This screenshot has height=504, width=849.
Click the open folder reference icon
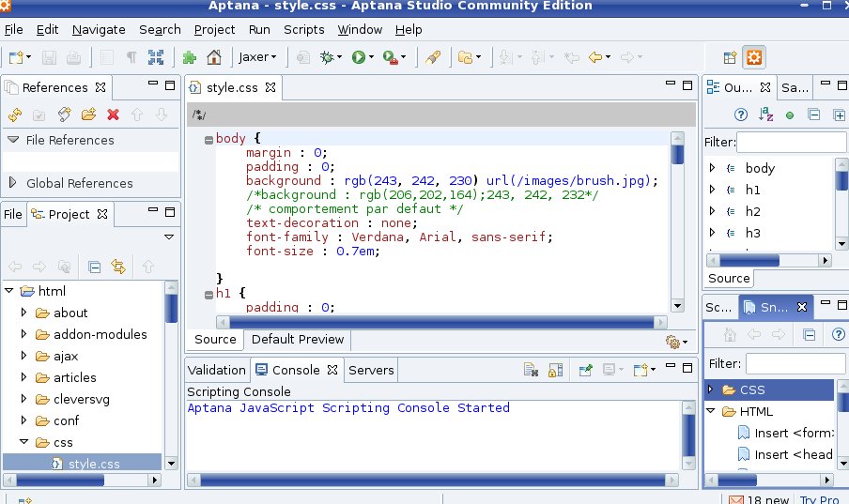tap(89, 115)
